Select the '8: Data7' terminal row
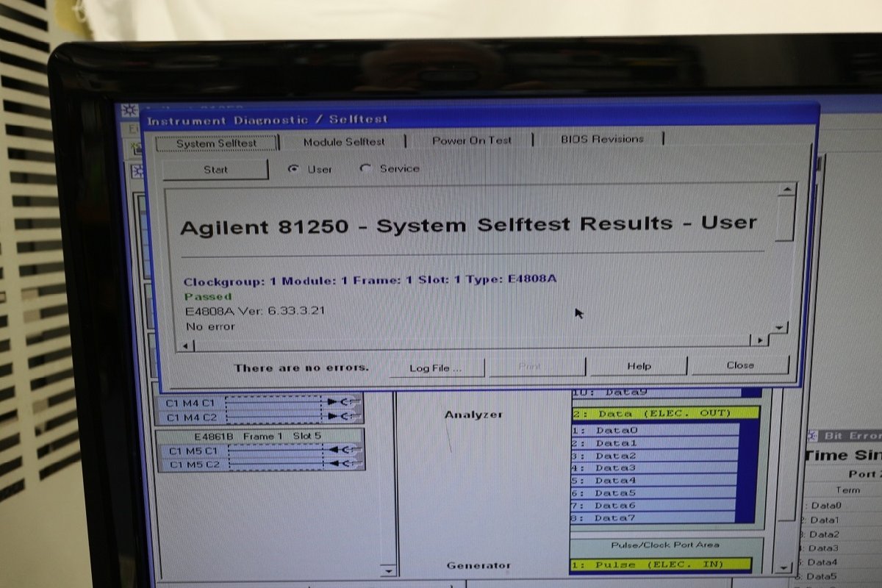 654,517
